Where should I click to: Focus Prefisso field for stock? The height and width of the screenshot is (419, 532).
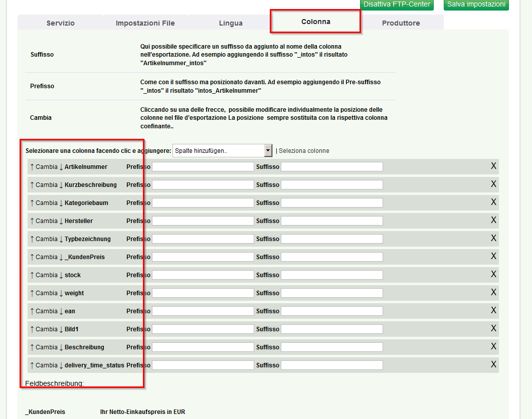[x=203, y=275]
